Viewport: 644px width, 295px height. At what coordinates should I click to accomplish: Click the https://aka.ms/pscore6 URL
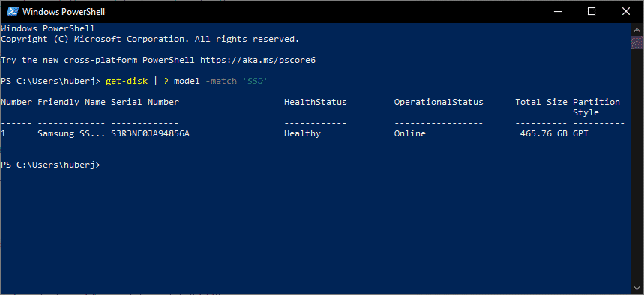point(258,61)
